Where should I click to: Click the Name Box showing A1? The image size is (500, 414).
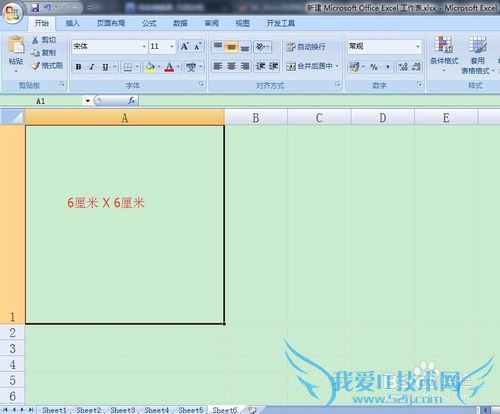click(x=42, y=101)
